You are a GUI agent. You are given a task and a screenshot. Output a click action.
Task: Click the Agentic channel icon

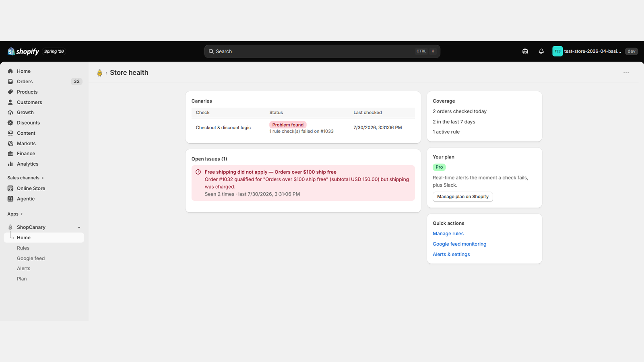[10, 199]
